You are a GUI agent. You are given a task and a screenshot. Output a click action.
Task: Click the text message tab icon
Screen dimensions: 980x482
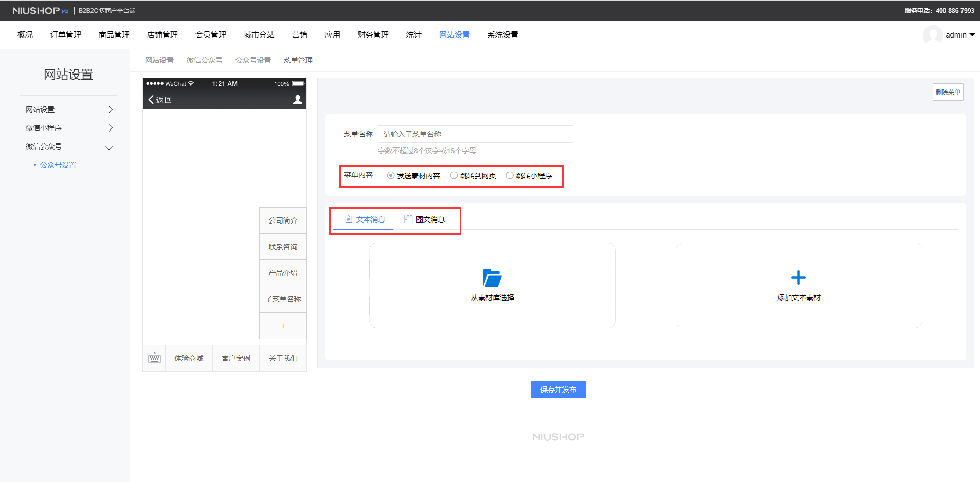click(x=349, y=219)
